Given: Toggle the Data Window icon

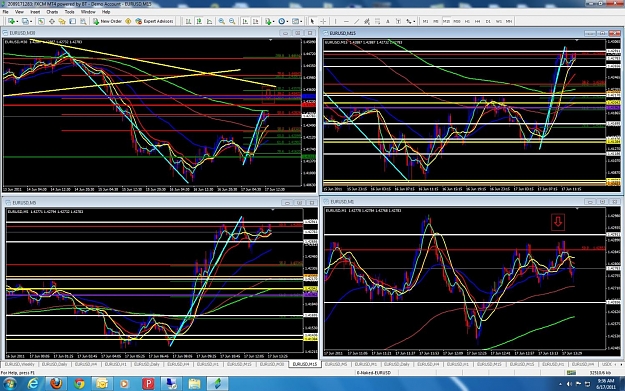Looking at the screenshot, I should (52, 21).
